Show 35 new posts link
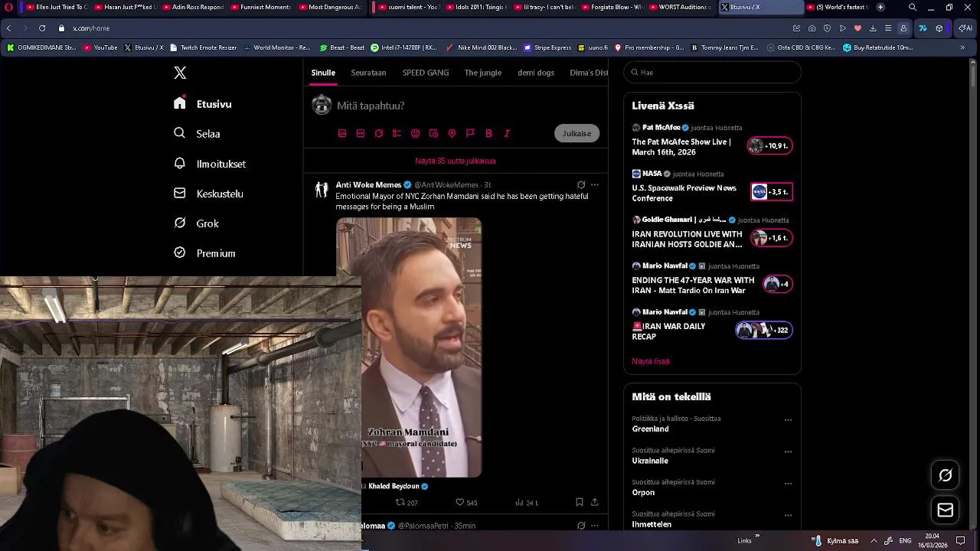 (456, 161)
